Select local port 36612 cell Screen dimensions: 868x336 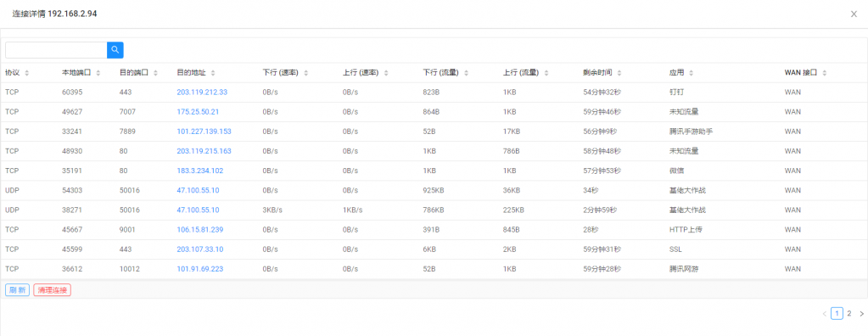(x=72, y=269)
